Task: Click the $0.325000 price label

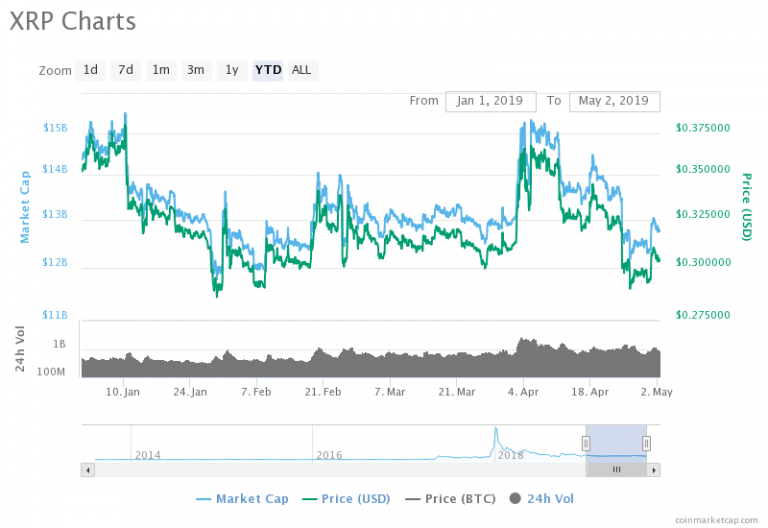Action: (x=703, y=215)
